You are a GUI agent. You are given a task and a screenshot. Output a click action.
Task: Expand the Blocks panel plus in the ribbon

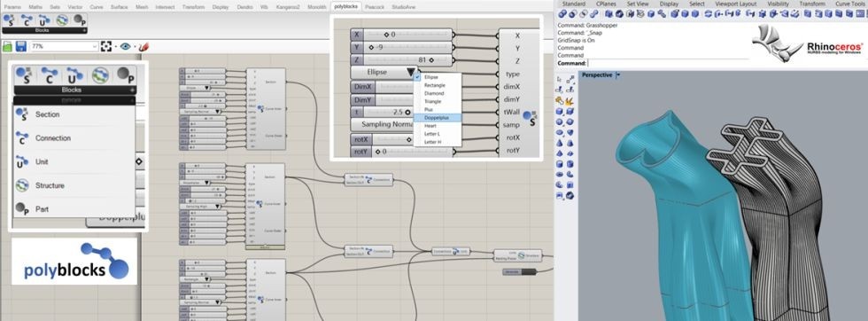[x=84, y=30]
